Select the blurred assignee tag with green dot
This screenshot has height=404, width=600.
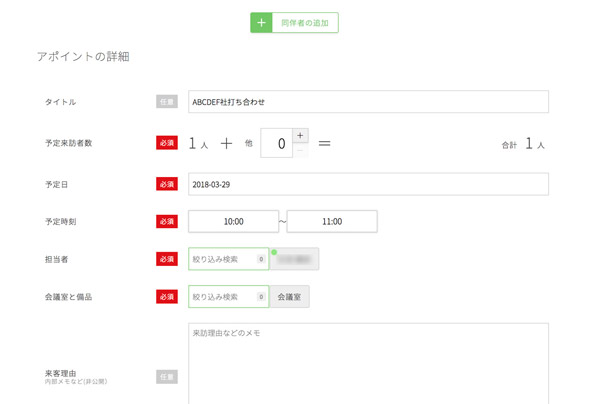[x=295, y=259]
